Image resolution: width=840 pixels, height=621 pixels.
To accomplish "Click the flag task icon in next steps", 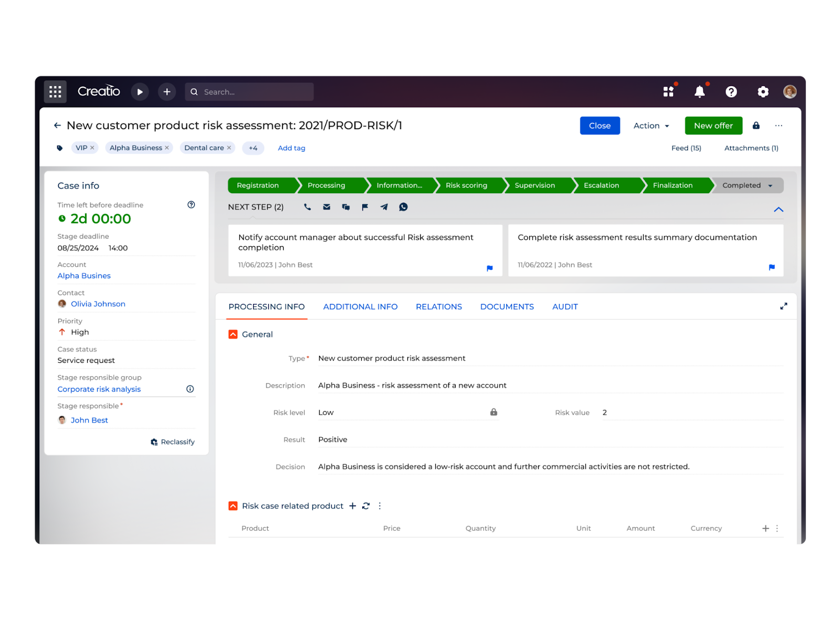I will click(x=365, y=207).
